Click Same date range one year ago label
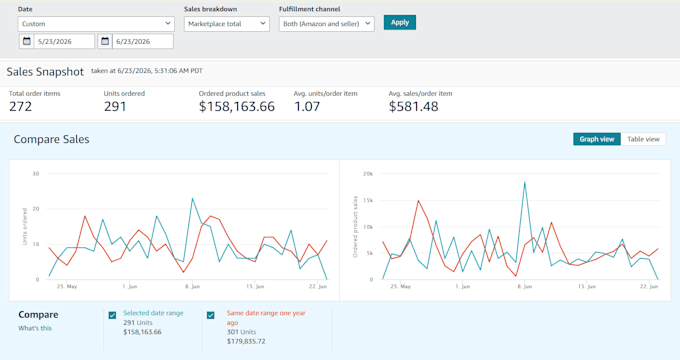This screenshot has height=360, width=680. click(x=266, y=317)
